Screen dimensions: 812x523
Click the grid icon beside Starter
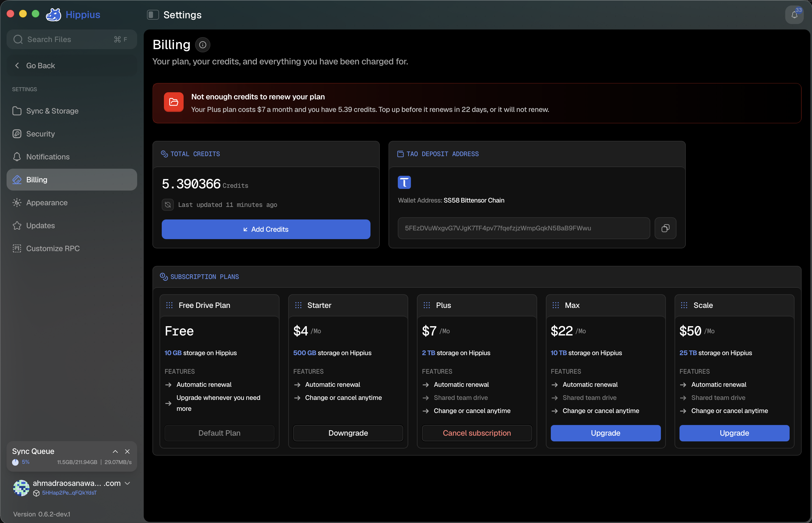298,305
